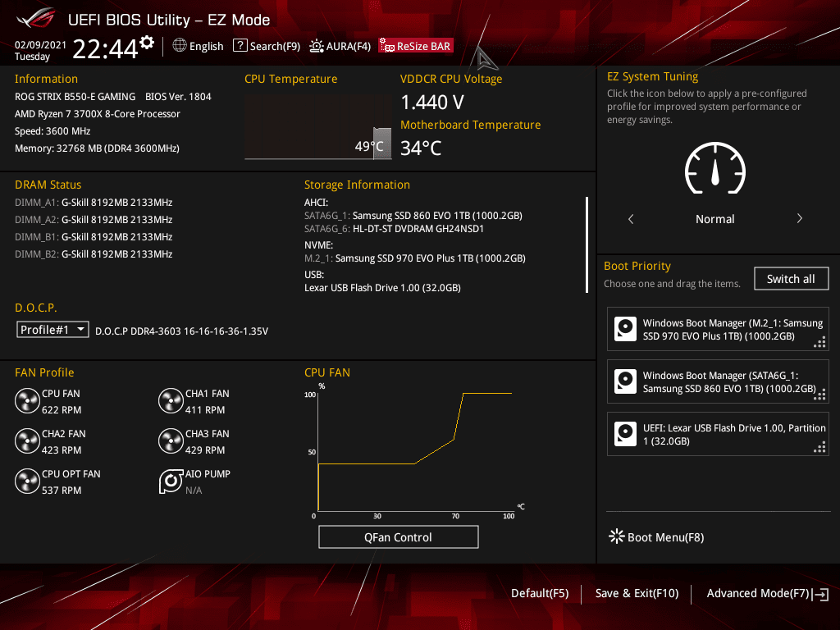
Task: Click the SATA6G_1 Samsung SSD 860 EVO entry
Action: pyautogui.click(x=413, y=216)
